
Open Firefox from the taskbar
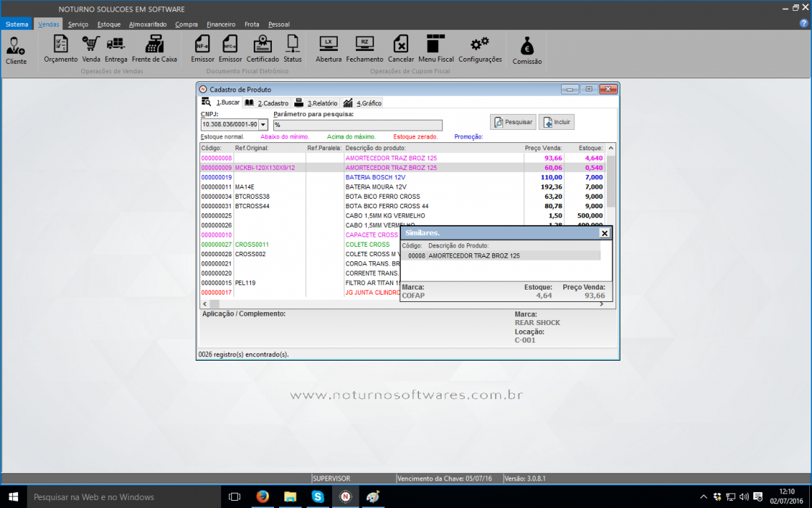262,496
